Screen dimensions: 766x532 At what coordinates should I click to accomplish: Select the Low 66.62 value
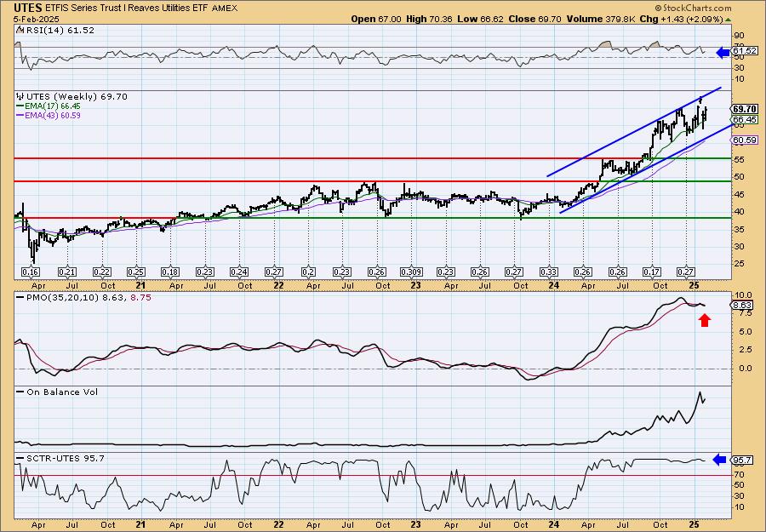click(x=480, y=19)
